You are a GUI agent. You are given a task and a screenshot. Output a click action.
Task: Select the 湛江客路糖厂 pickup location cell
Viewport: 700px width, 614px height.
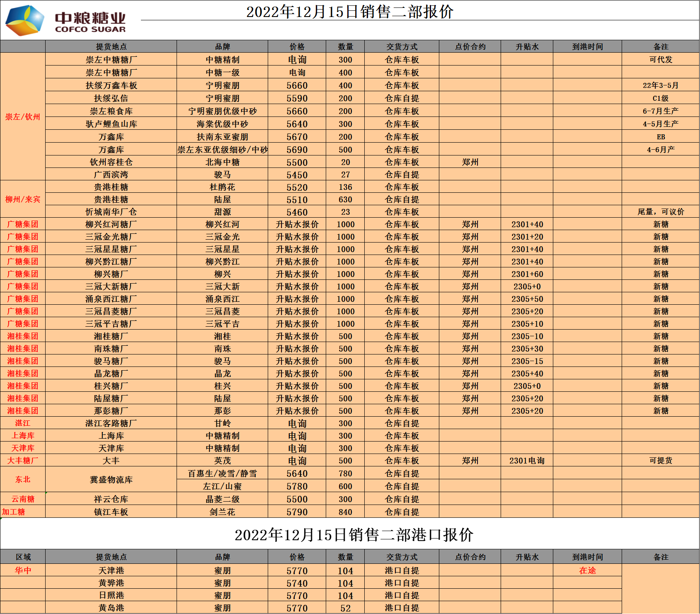[111, 423]
